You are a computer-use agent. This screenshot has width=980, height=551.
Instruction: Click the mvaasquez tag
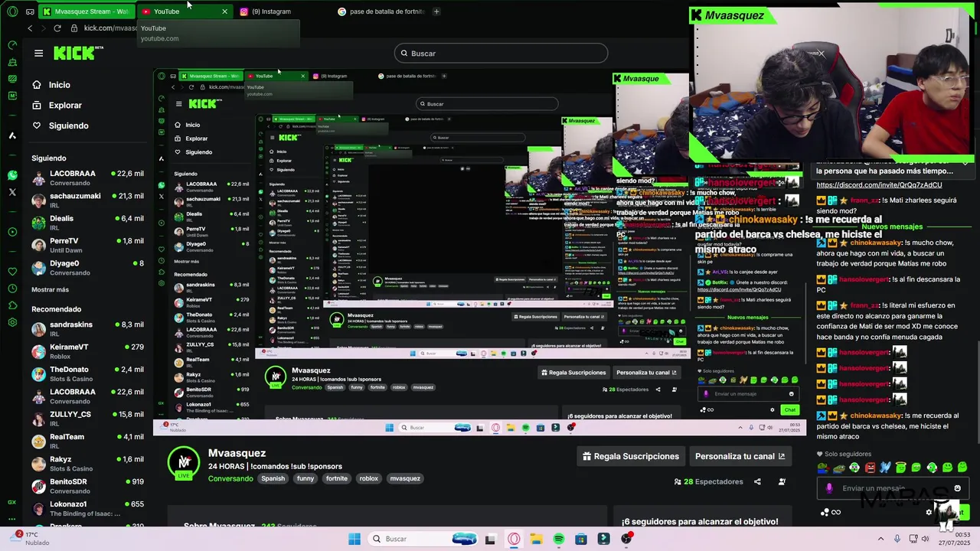coord(405,478)
